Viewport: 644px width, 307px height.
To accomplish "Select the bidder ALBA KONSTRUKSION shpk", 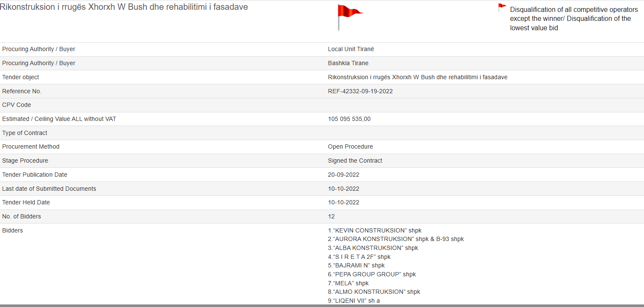I will coord(373,248).
